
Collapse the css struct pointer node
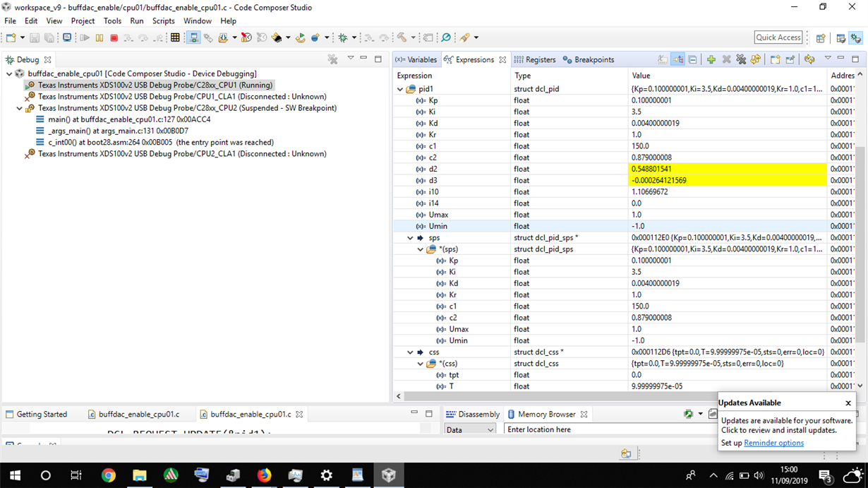click(x=410, y=352)
